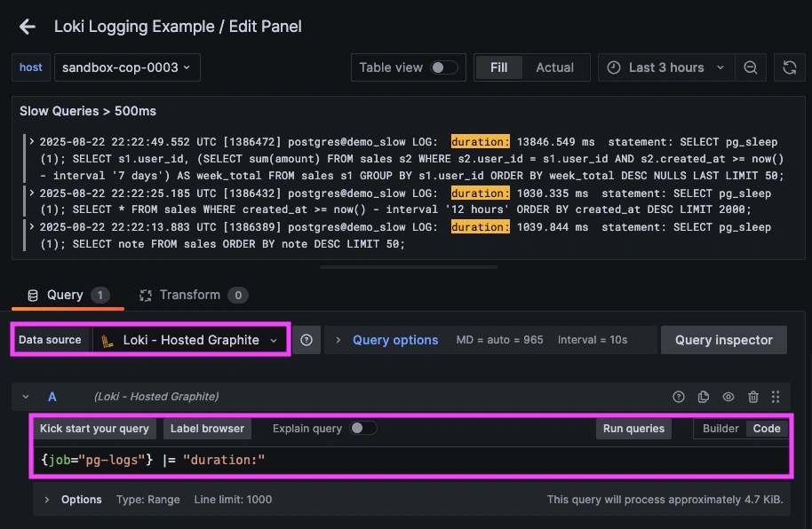812x529 pixels.
Task: Expand the log line timestamped 22:22:49.552
Action: tap(32, 141)
